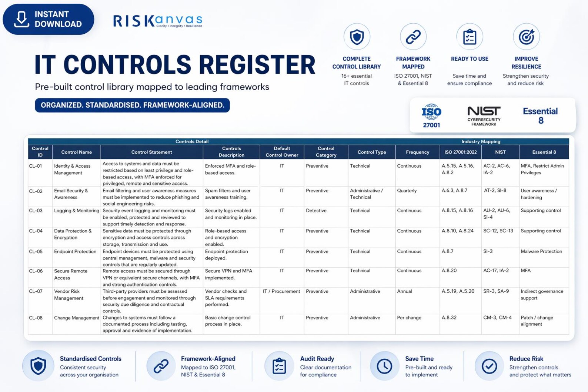The width and height of the screenshot is (588, 392).
Task: Select the Detective category cell
Action: coord(326,217)
